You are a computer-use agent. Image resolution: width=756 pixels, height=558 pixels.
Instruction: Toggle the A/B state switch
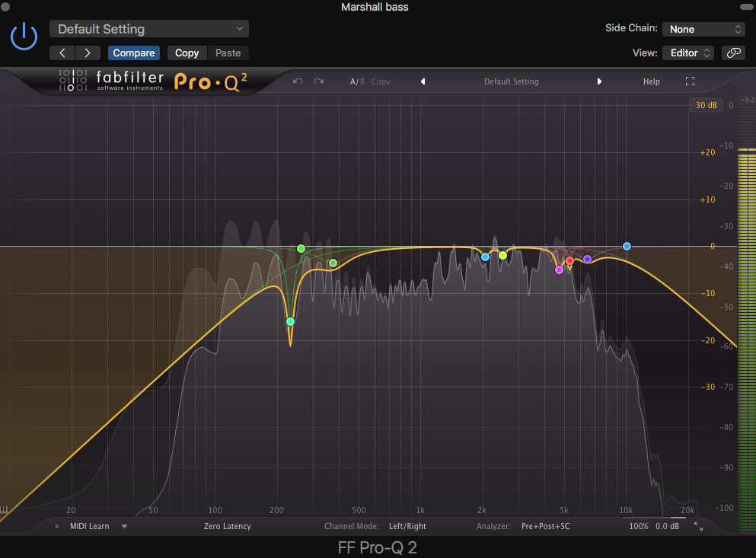(357, 81)
